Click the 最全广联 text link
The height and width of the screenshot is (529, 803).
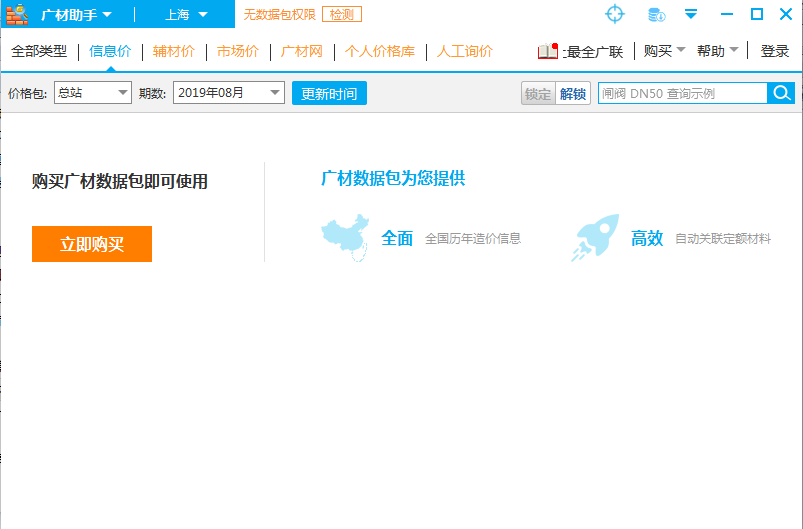click(593, 52)
